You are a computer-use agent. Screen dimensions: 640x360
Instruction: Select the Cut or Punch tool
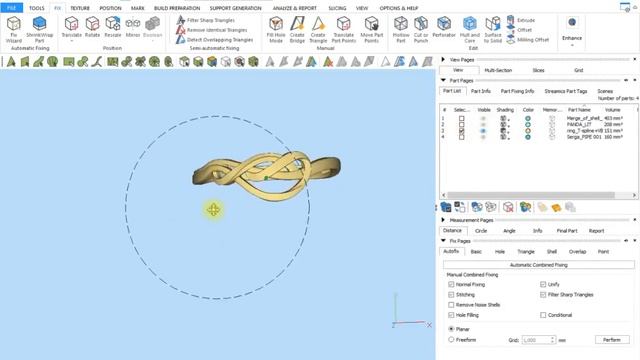[x=421, y=29]
